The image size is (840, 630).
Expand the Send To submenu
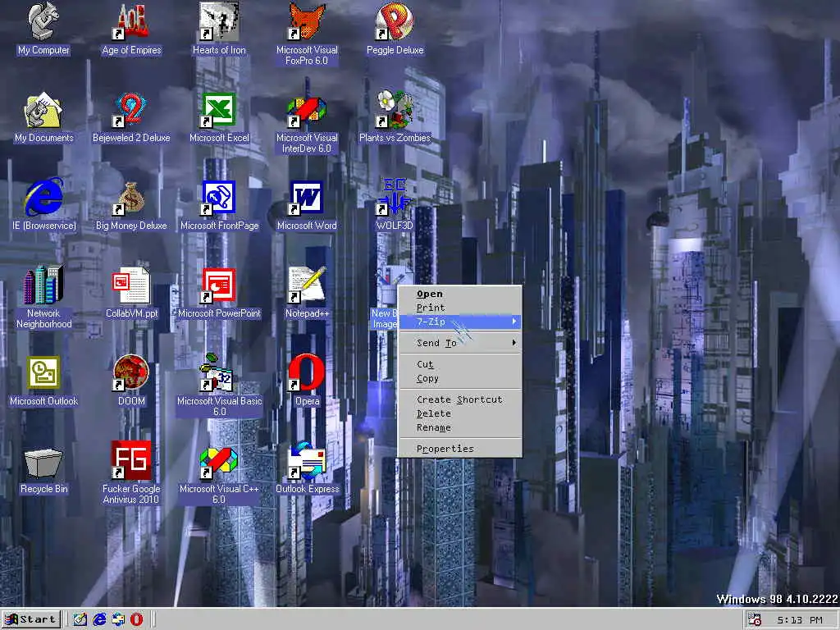click(459, 343)
